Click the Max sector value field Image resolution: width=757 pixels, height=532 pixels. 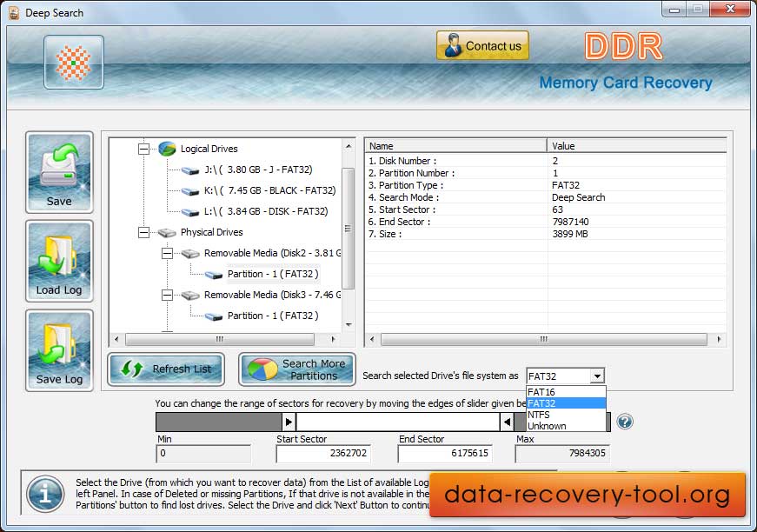click(x=562, y=453)
